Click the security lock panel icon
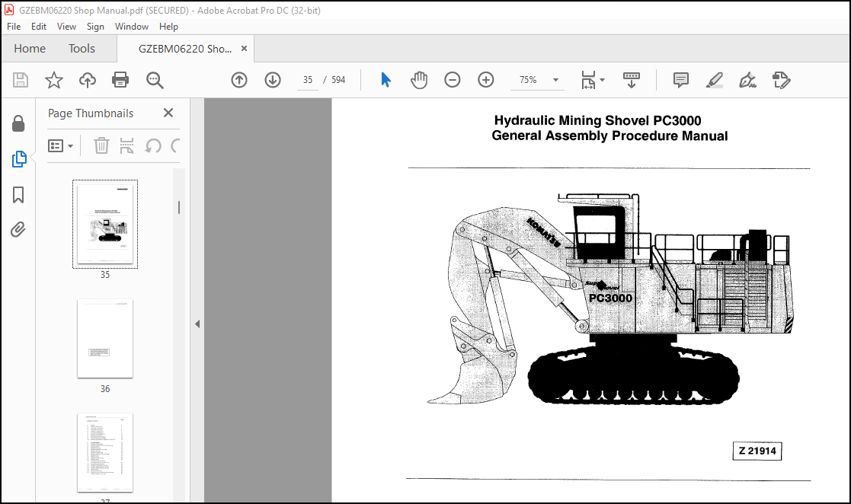The width and height of the screenshot is (851, 504). 18,123
